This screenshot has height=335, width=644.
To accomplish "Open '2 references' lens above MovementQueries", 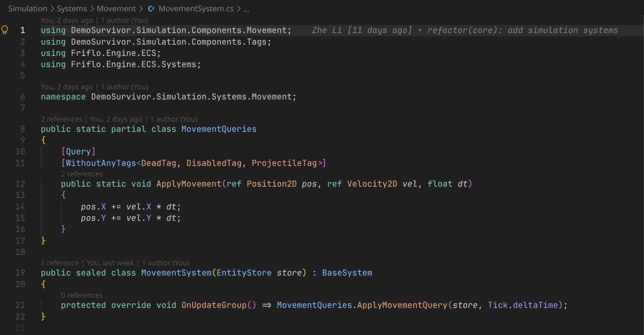I will [x=61, y=119].
